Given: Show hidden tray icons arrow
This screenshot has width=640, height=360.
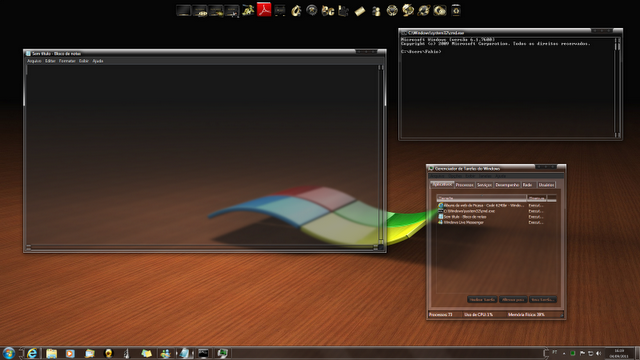Looking at the screenshot, I should [564, 353].
